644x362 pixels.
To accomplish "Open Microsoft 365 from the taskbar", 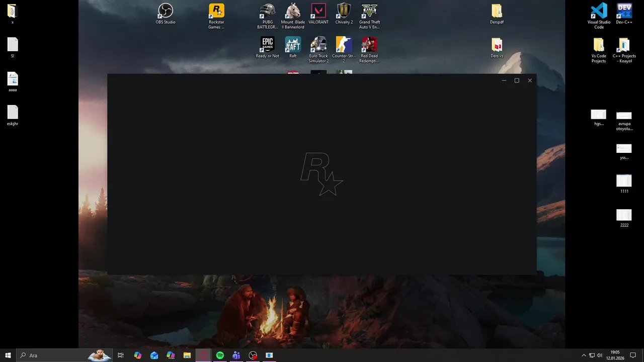I will (x=171, y=355).
